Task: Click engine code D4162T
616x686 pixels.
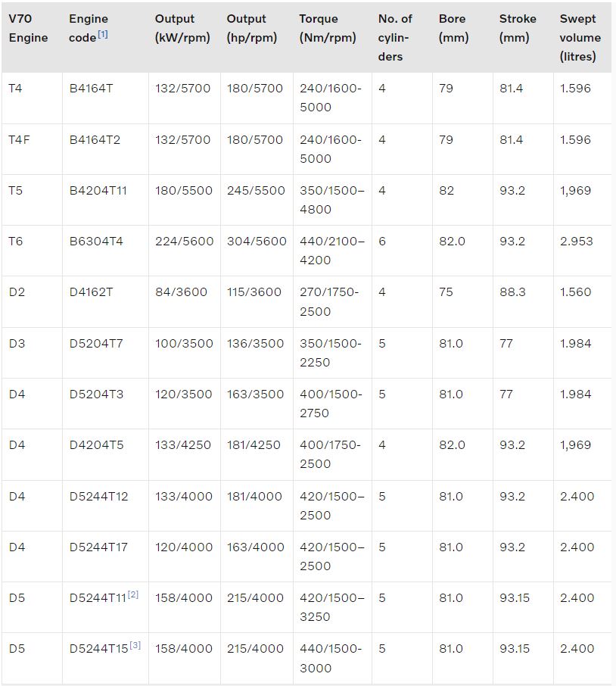Action: coord(91,292)
